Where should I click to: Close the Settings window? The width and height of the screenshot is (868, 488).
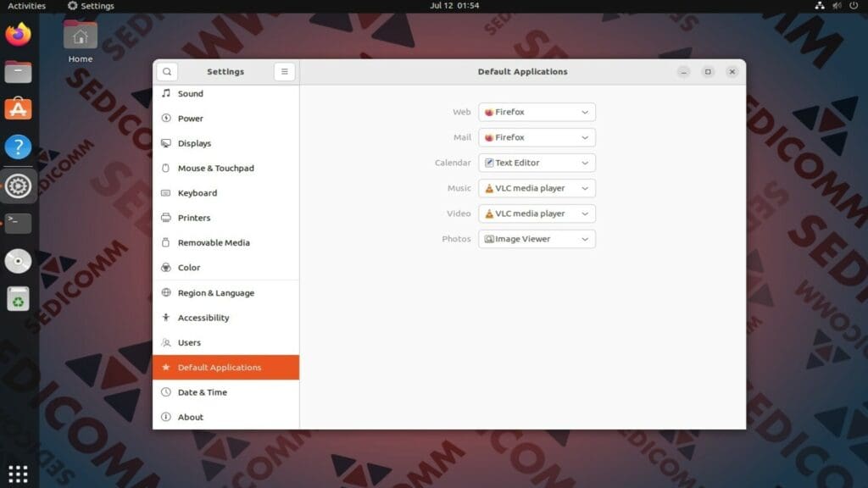(x=732, y=71)
